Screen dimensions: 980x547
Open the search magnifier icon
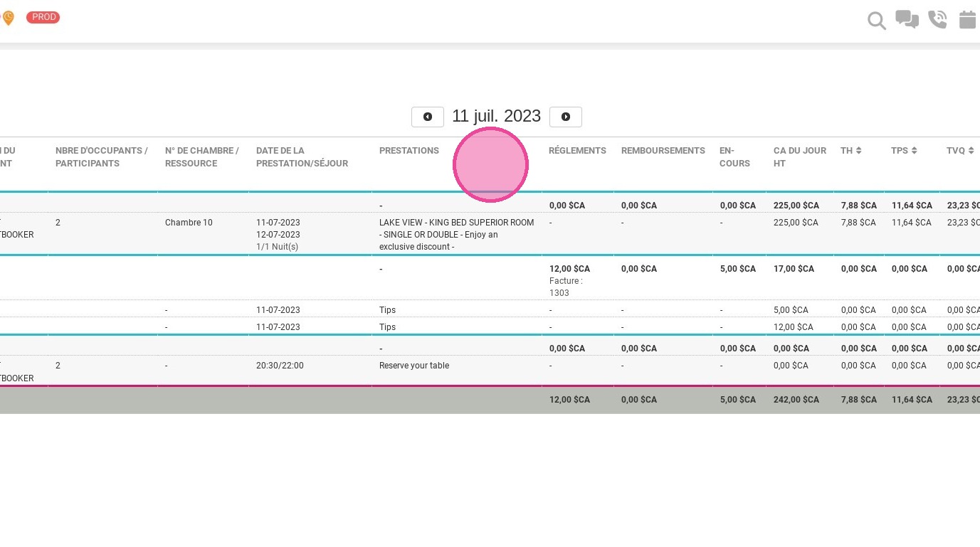tap(877, 21)
